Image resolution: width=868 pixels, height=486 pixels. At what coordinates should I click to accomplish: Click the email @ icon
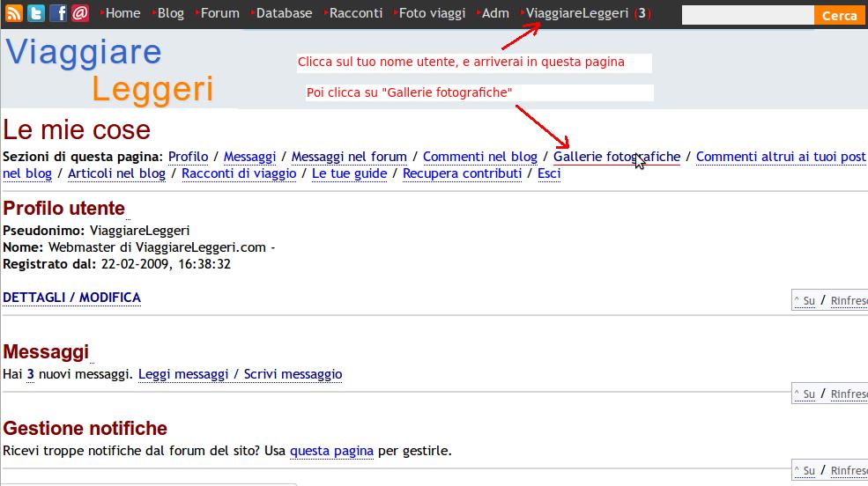click(x=80, y=13)
